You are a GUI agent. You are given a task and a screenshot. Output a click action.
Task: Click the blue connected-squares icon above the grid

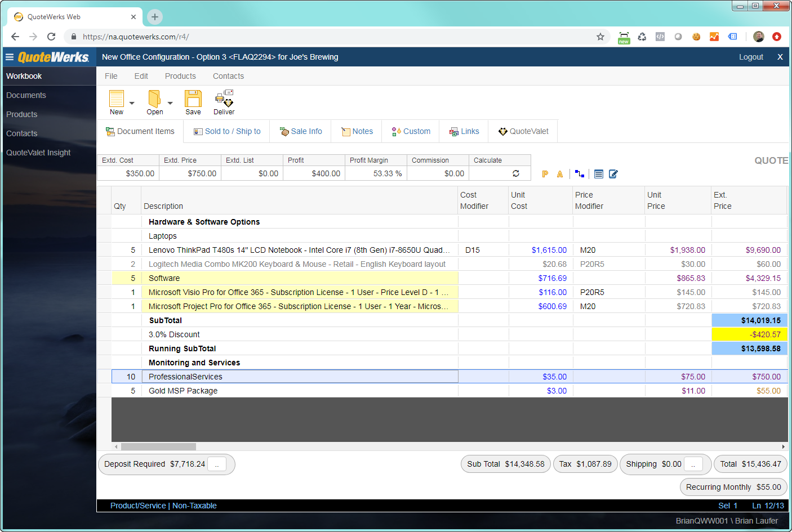579,173
